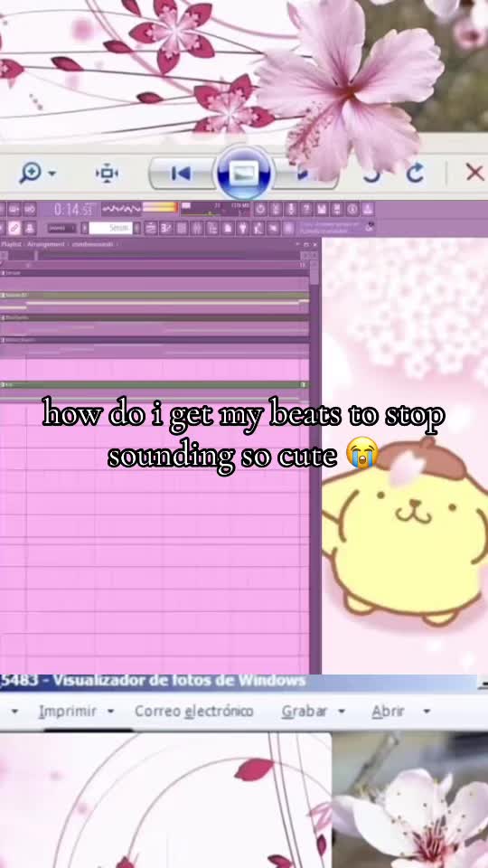Screen dimensions: 488x868
Task: Click the microphone recording icon in FL toolbar
Action: [290, 209]
